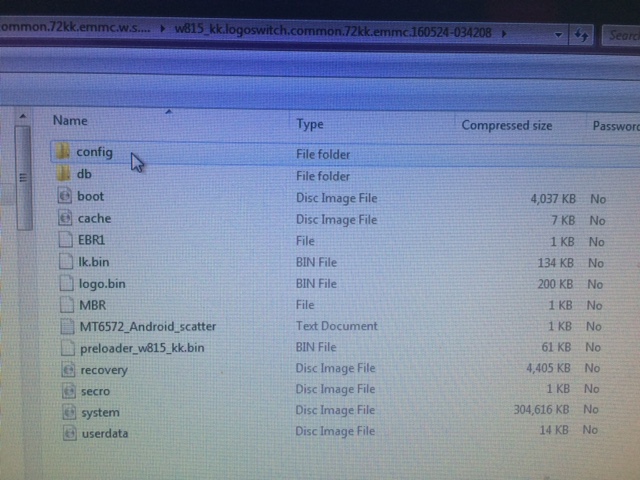The height and width of the screenshot is (480, 640).
Task: Select the system file name
Action: coord(100,413)
